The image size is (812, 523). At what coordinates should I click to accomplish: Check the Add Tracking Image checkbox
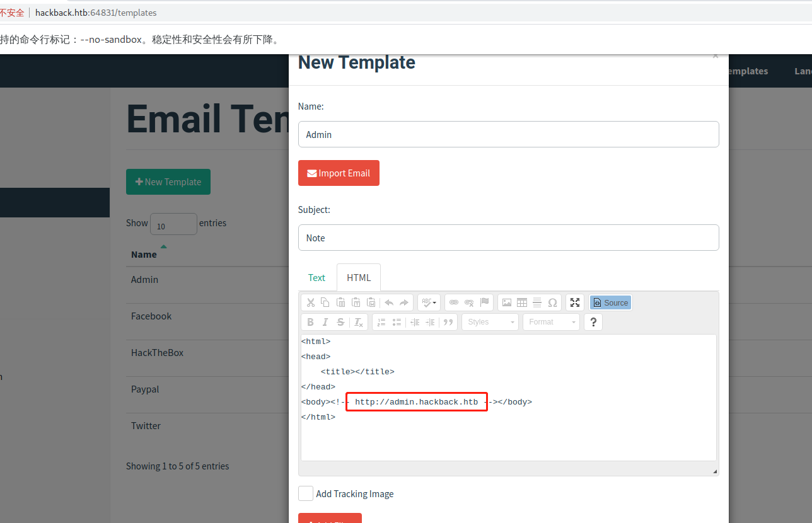(x=306, y=493)
